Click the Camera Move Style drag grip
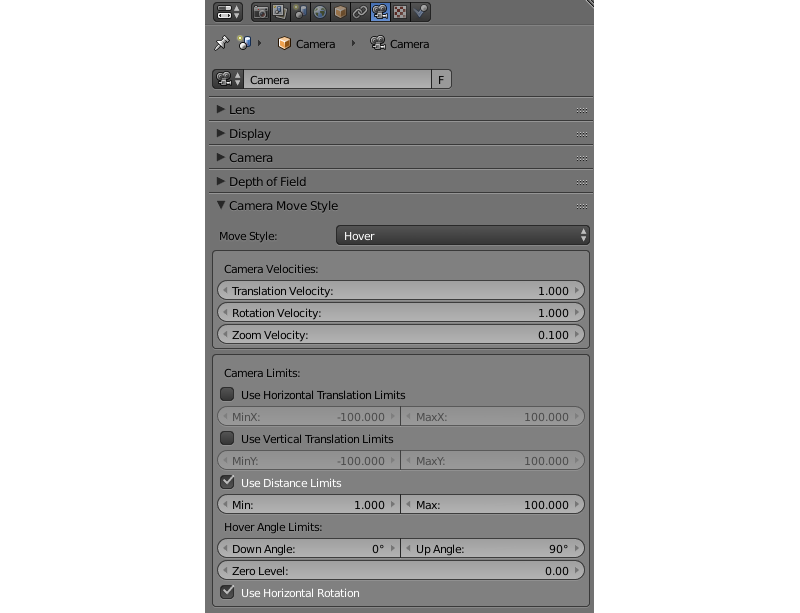 [x=582, y=206]
